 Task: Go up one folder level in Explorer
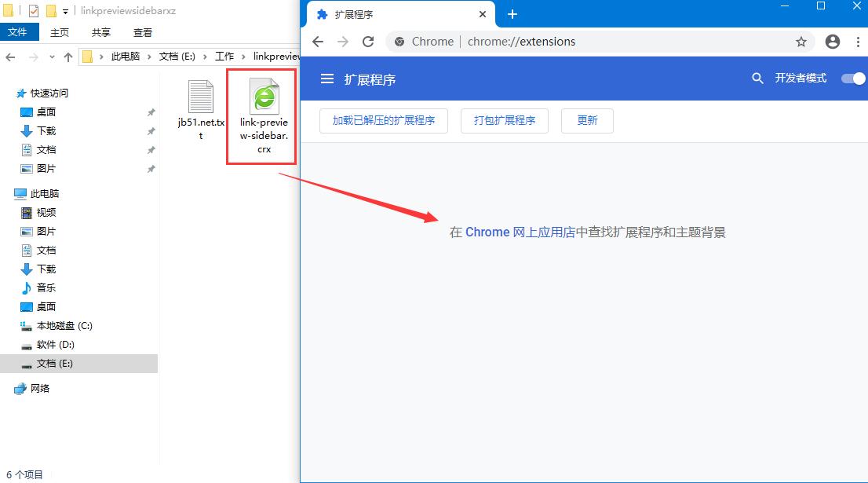pyautogui.click(x=68, y=57)
